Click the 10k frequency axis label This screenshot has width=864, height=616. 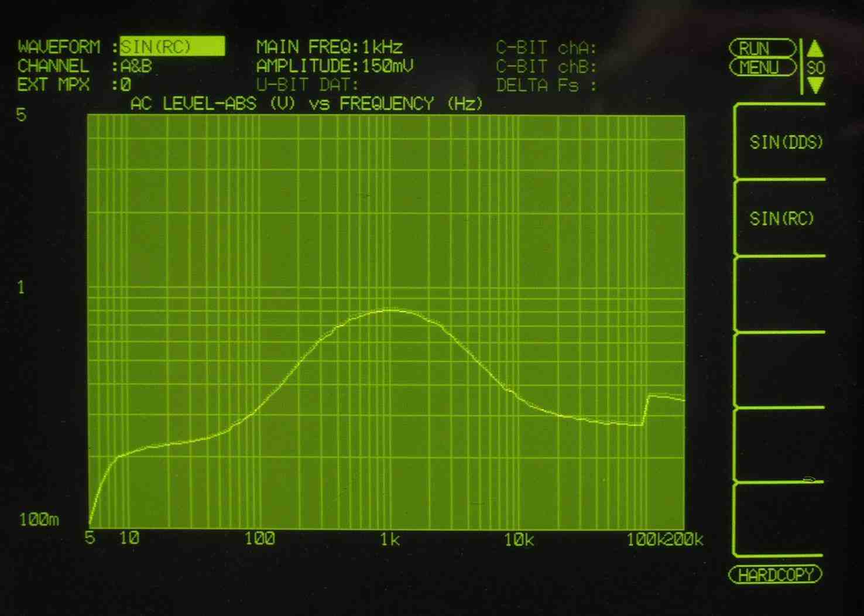point(519,540)
